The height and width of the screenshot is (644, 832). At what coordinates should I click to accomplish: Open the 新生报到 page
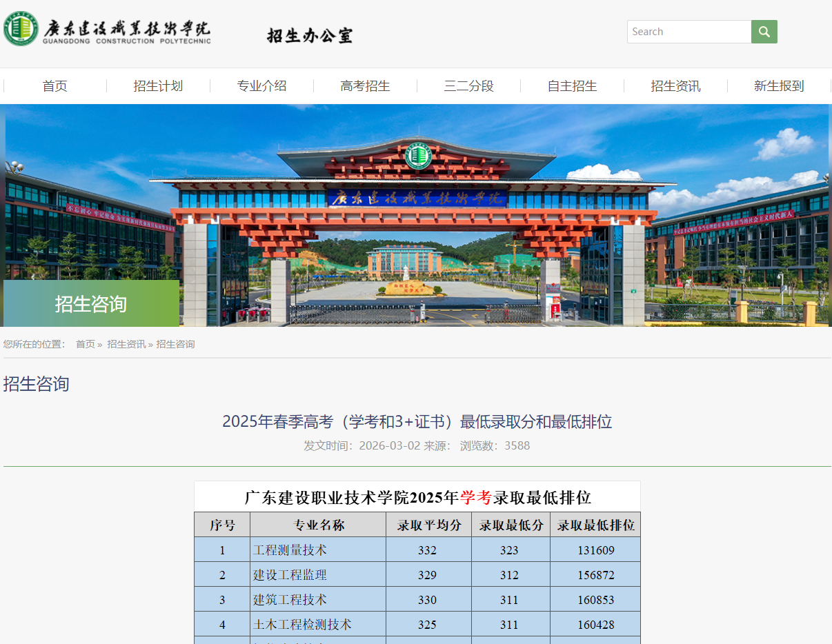pyautogui.click(x=779, y=86)
